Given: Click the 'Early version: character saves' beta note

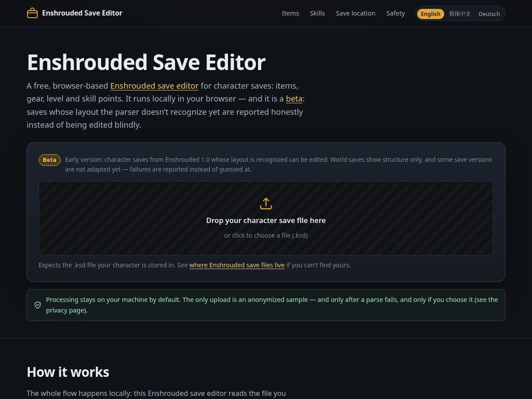Looking at the screenshot, I should pyautogui.click(x=278, y=164).
